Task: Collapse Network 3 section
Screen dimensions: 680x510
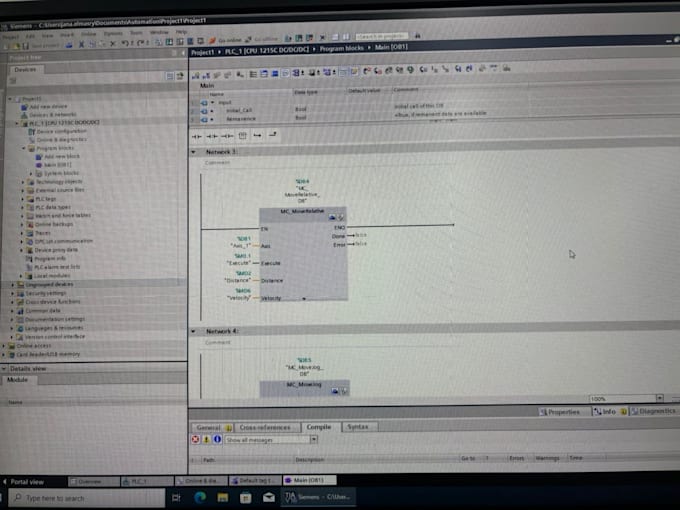Action: coord(193,152)
